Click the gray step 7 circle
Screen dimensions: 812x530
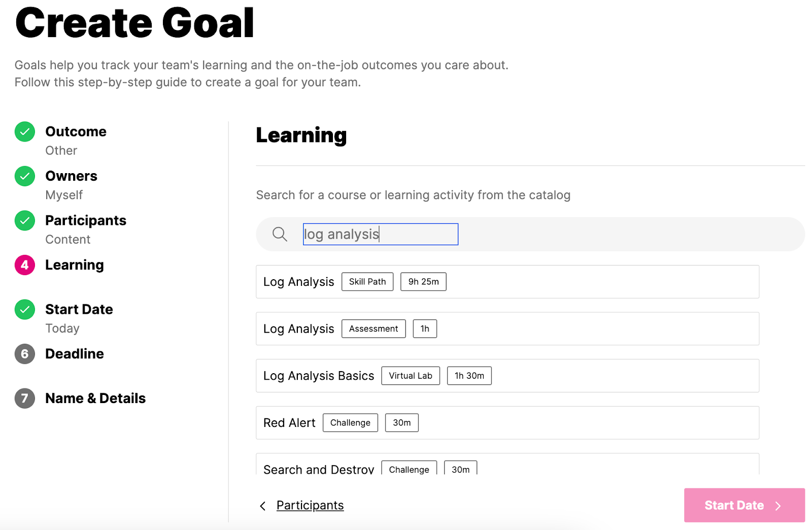coord(25,399)
